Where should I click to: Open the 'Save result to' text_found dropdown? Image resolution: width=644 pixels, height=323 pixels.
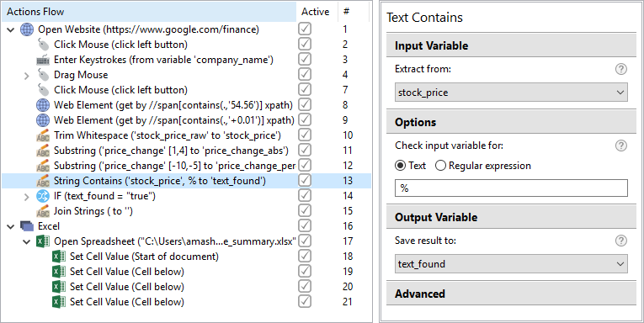tap(511, 264)
